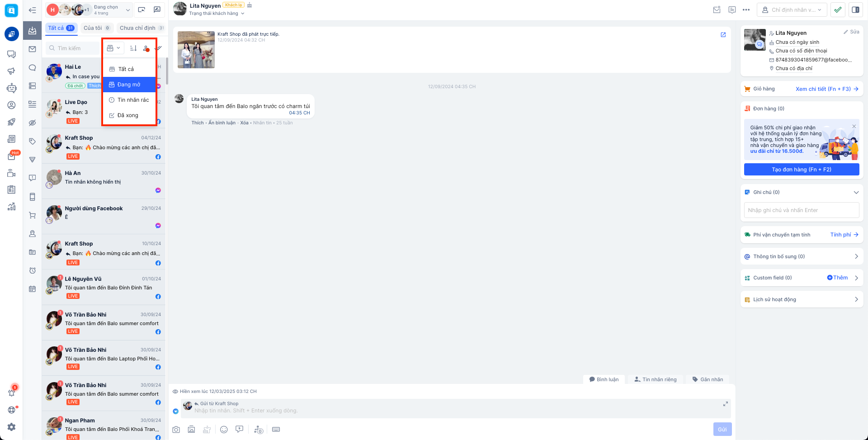Click the double-check mark all read icon

(158, 48)
